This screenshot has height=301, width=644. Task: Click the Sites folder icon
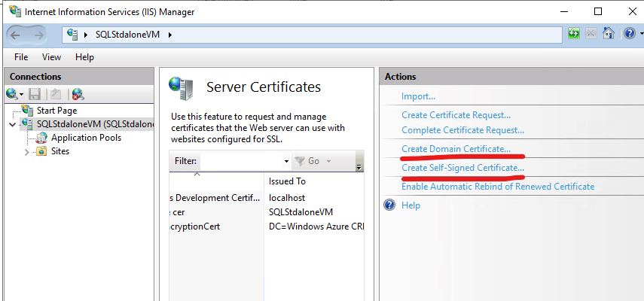(41, 151)
